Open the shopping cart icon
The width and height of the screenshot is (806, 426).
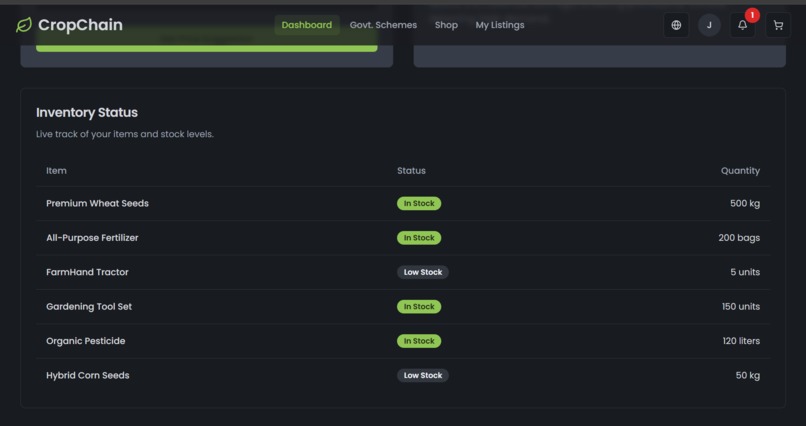coord(778,25)
